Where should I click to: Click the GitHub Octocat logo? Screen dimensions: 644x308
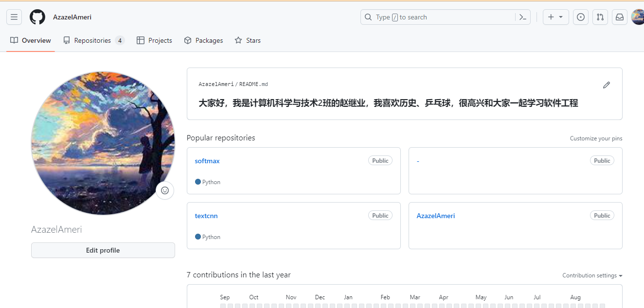(x=37, y=17)
